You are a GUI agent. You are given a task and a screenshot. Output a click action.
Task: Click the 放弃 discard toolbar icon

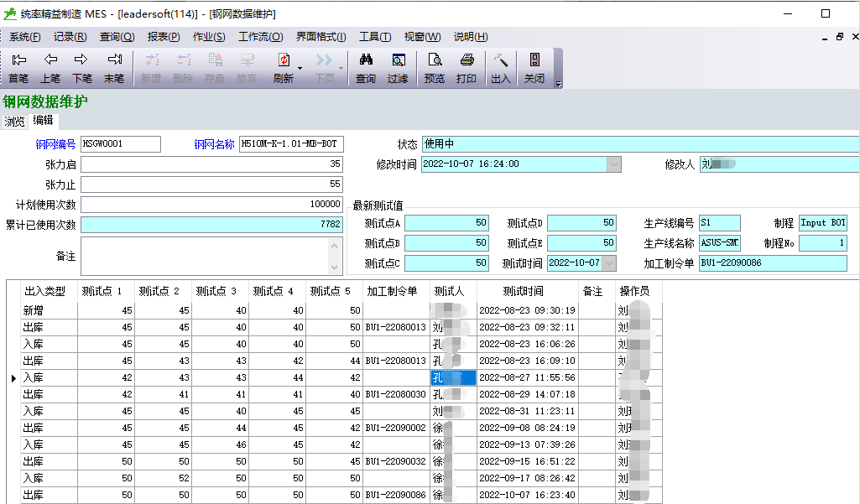click(247, 68)
